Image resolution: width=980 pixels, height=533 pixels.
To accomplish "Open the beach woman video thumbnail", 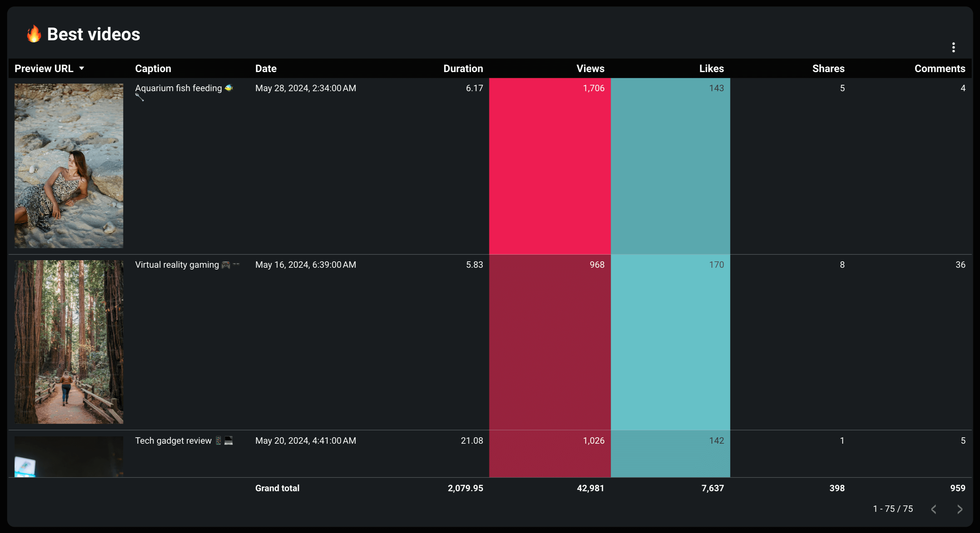I will (69, 166).
